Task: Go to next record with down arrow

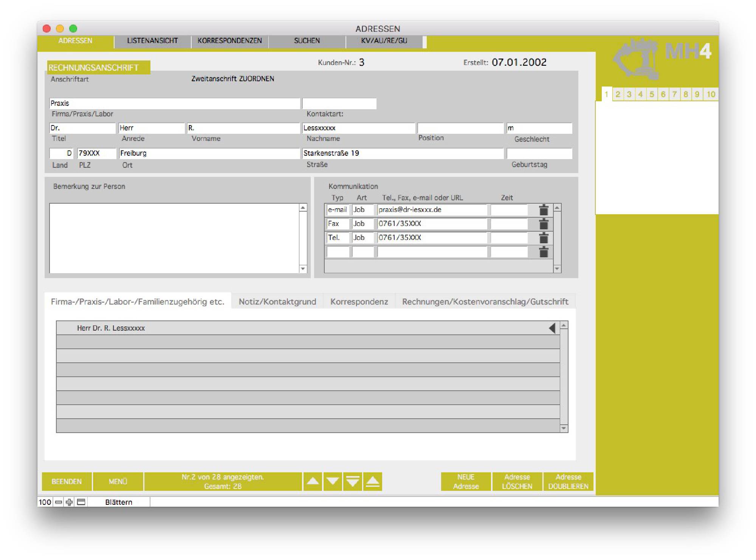Action: (x=333, y=481)
